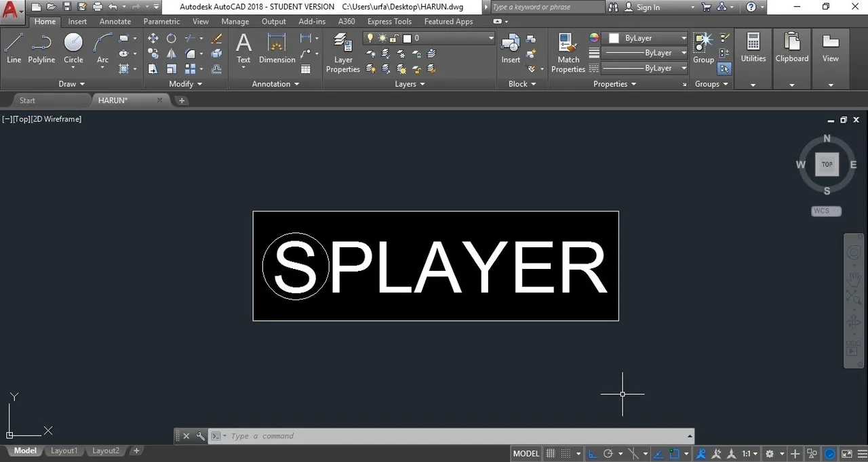Open Layer Properties manager

click(343, 53)
